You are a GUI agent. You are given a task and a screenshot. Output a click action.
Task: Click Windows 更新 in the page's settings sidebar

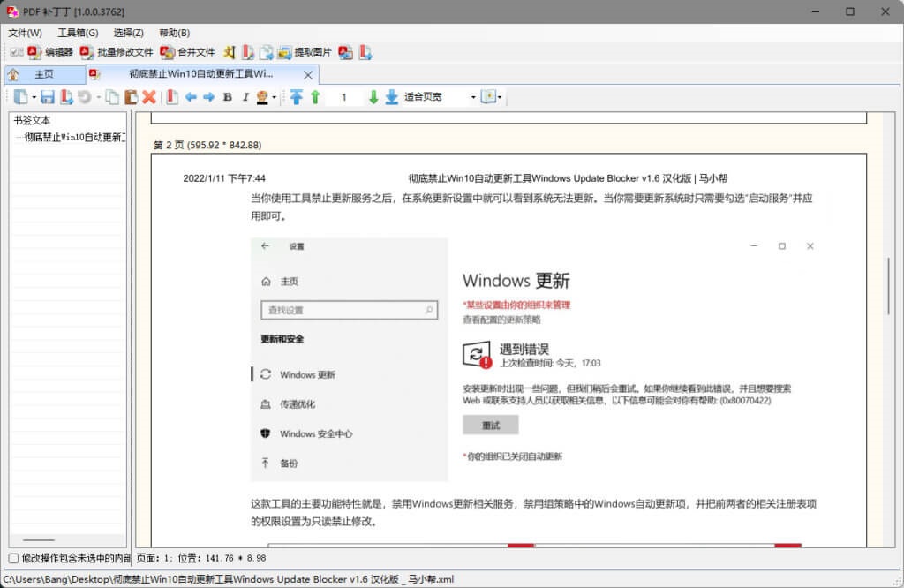(307, 374)
